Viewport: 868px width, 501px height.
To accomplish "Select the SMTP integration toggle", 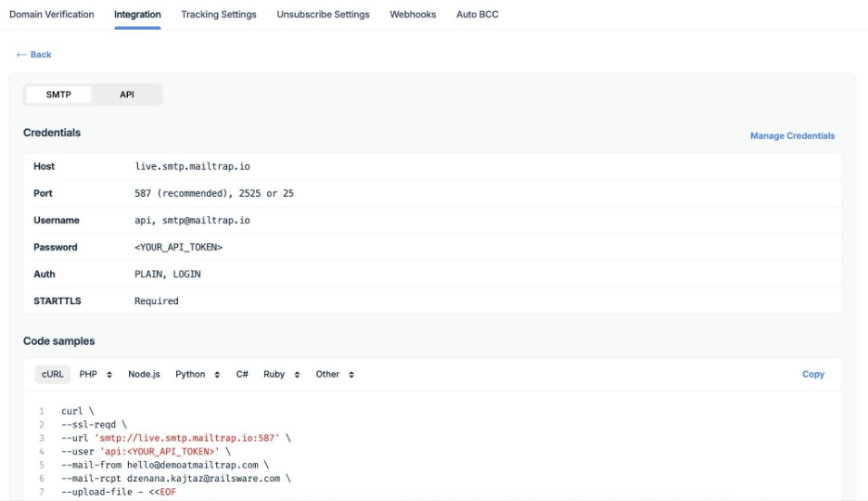I will click(58, 95).
